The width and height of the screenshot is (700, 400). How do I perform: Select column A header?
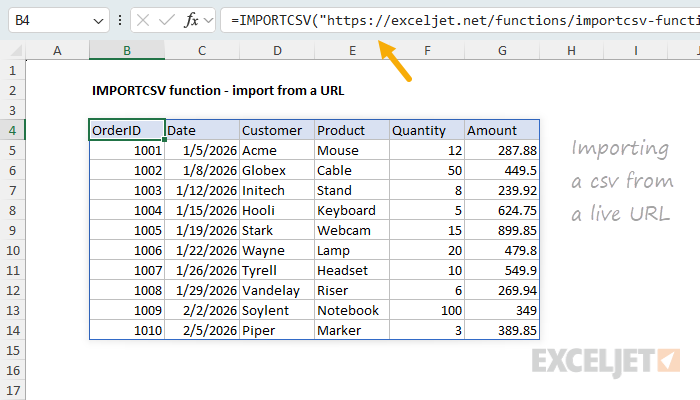[57, 50]
